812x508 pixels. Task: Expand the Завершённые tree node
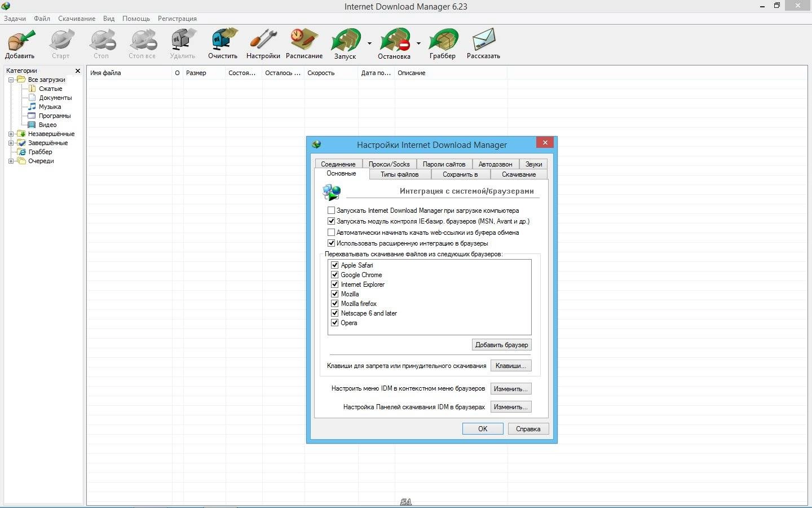11,143
